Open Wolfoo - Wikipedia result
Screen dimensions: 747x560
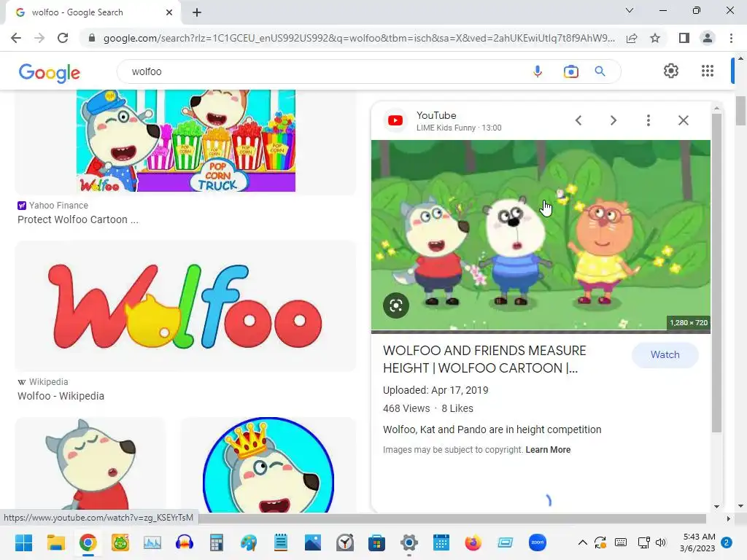coord(61,396)
